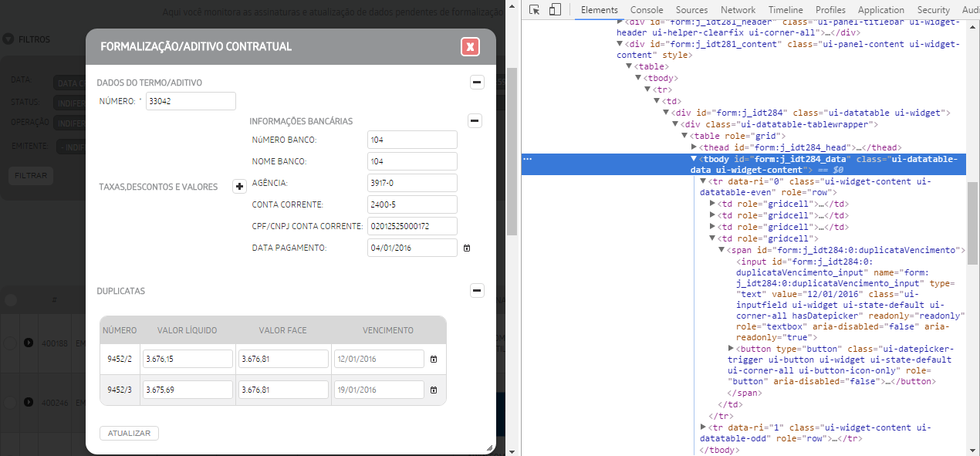Screen dimensions: 980x456
Task: Click duplicata number 9452/3 cell
Action: (x=120, y=390)
